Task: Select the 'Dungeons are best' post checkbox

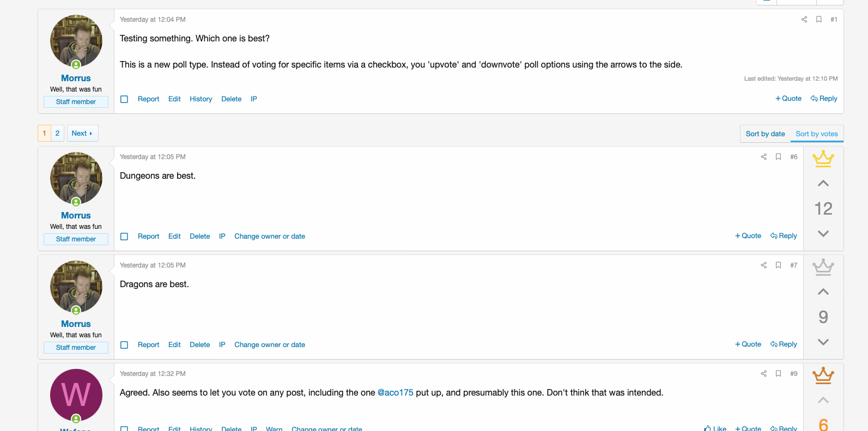Action: pyautogui.click(x=124, y=236)
